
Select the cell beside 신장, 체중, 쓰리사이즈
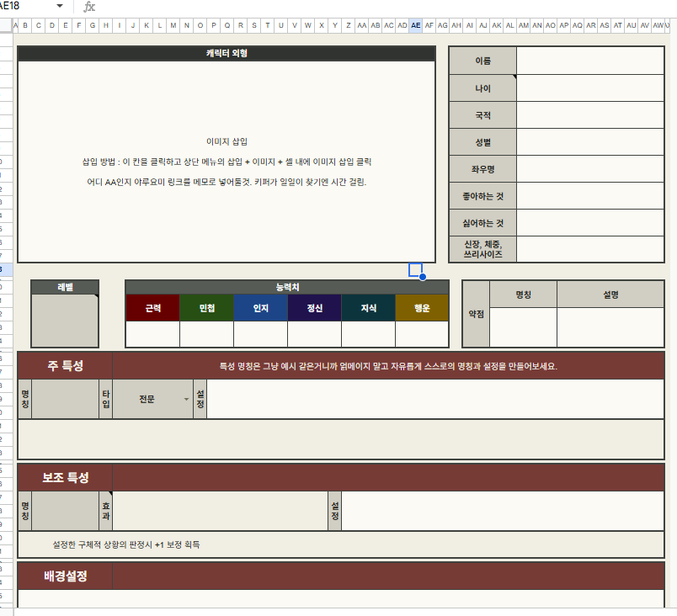pos(589,249)
